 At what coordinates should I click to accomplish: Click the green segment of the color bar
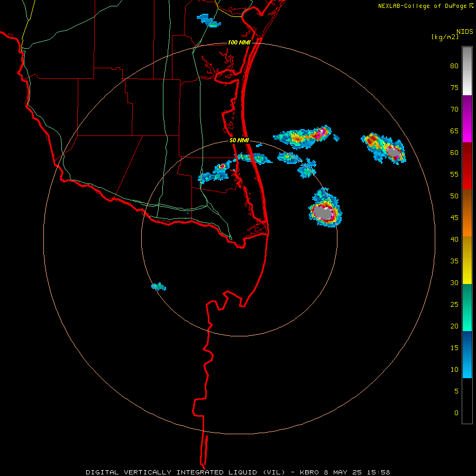pyautogui.click(x=467, y=307)
